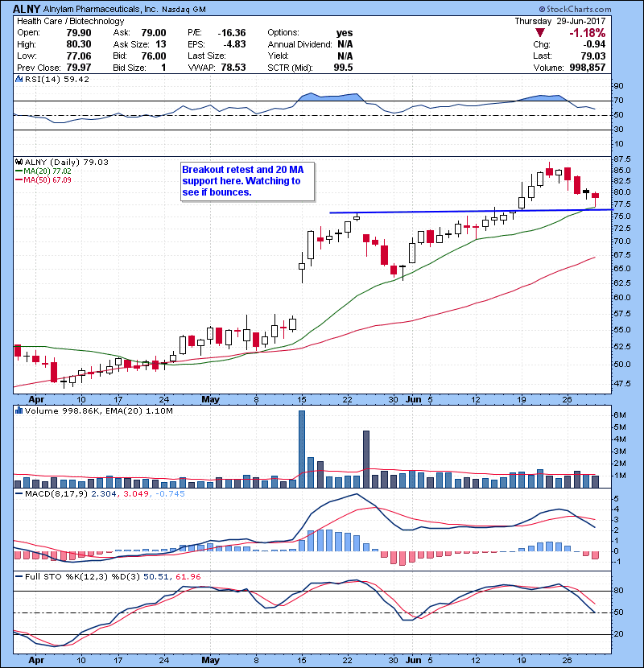The height and width of the screenshot is (668, 644).
Task: Click the Chg -0.94 value
Action: [x=594, y=44]
